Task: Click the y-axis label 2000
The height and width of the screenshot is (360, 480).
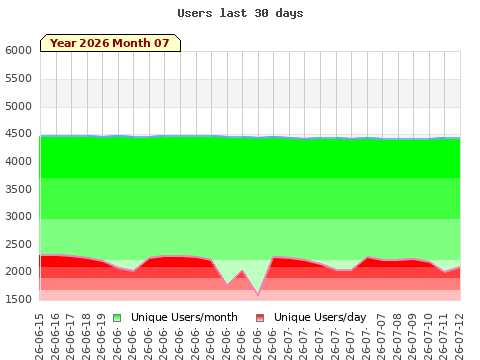Action: 18,271
